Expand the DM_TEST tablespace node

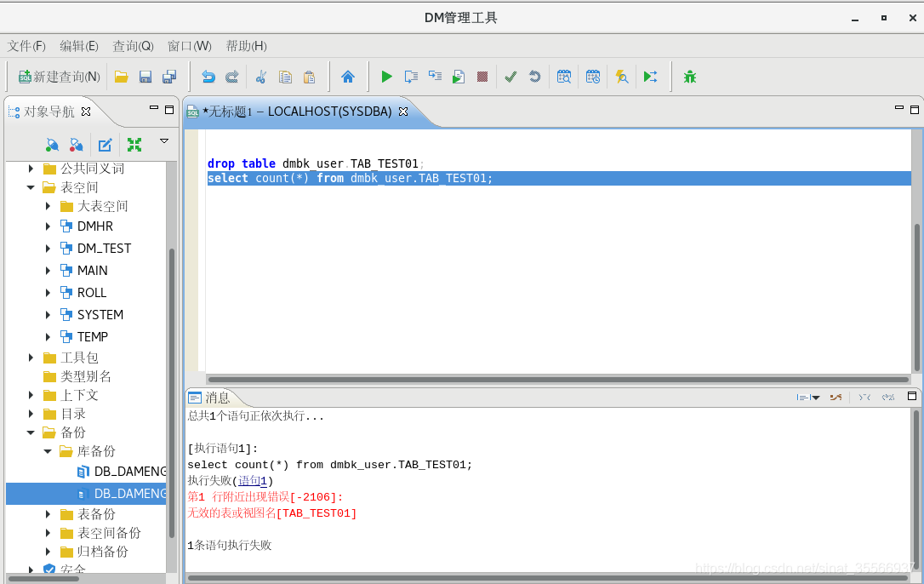48,249
